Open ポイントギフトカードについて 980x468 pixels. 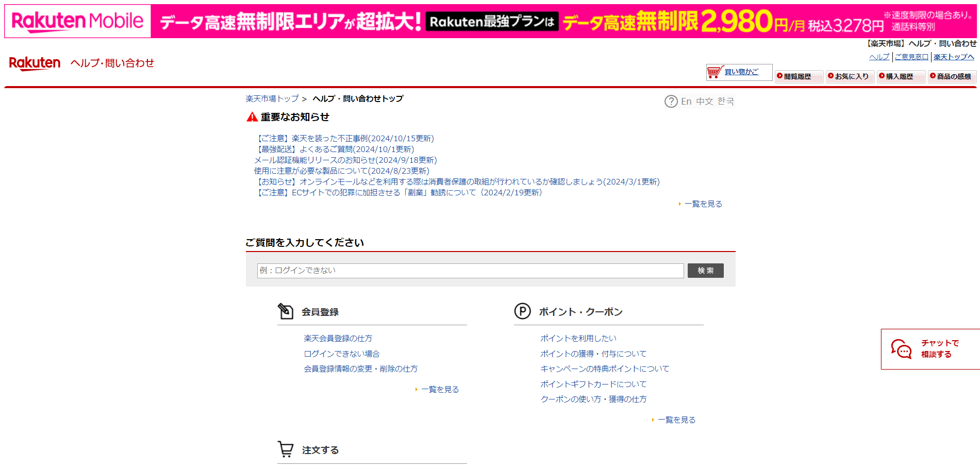(593, 385)
